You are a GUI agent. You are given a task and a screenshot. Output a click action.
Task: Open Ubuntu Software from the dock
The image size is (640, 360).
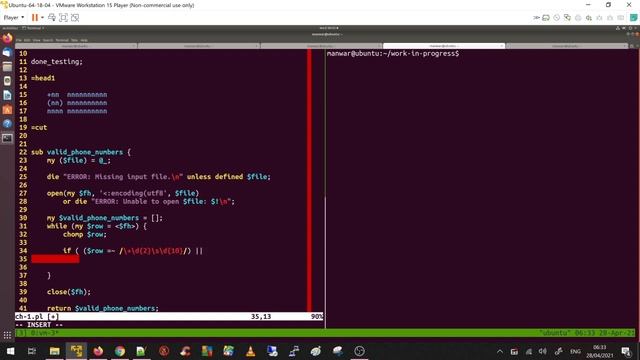tap(7, 109)
